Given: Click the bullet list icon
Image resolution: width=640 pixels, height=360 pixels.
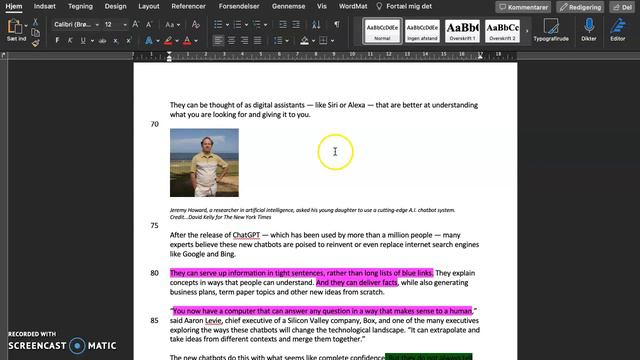Looking at the screenshot, I should coord(218,25).
